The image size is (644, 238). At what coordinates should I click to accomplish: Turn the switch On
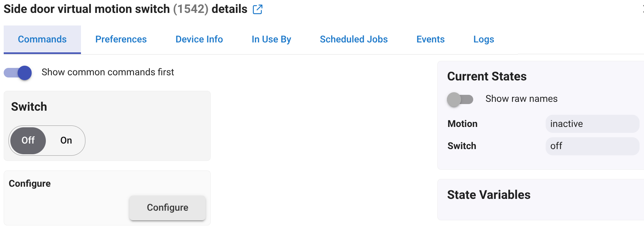click(66, 140)
